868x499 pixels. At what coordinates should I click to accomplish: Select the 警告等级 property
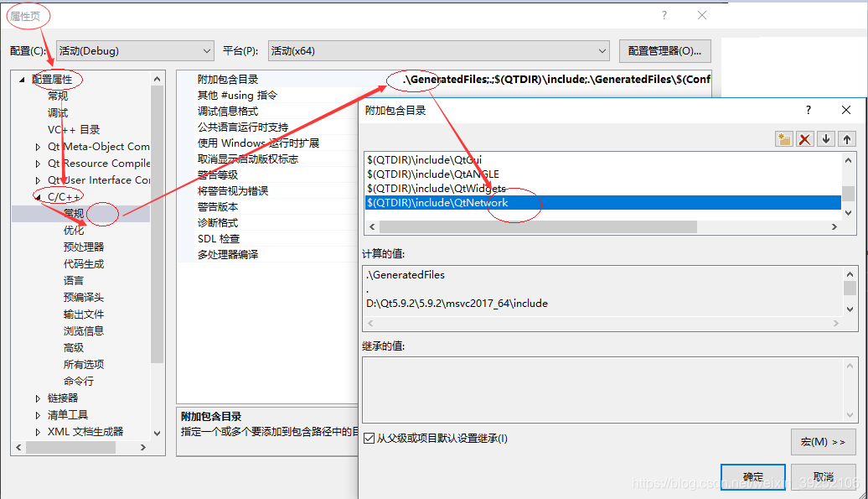click(218, 175)
